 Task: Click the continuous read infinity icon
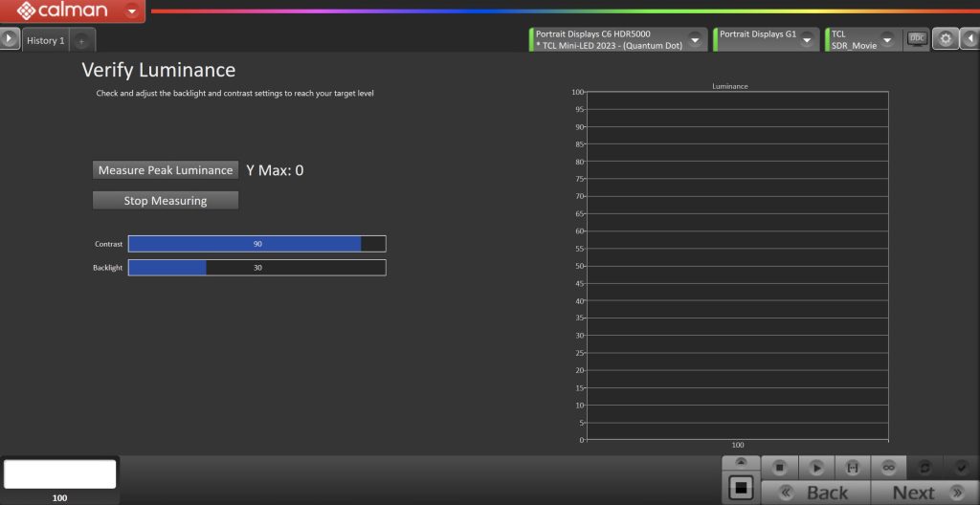point(888,468)
